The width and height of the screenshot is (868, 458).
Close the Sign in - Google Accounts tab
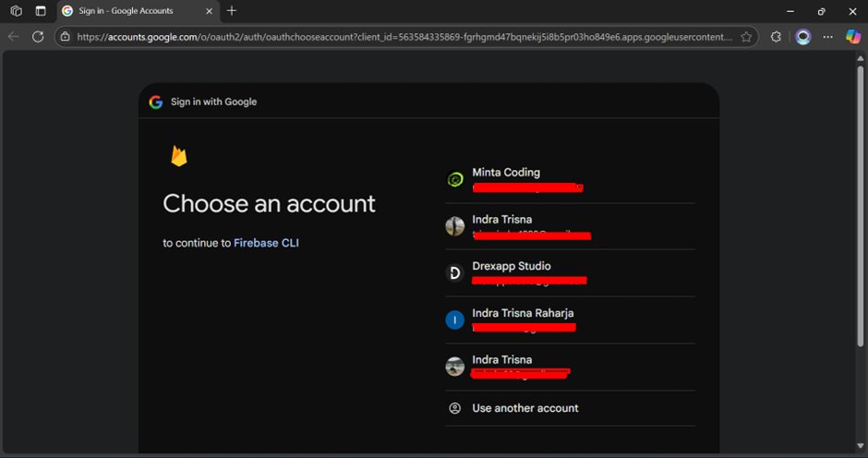pos(209,11)
